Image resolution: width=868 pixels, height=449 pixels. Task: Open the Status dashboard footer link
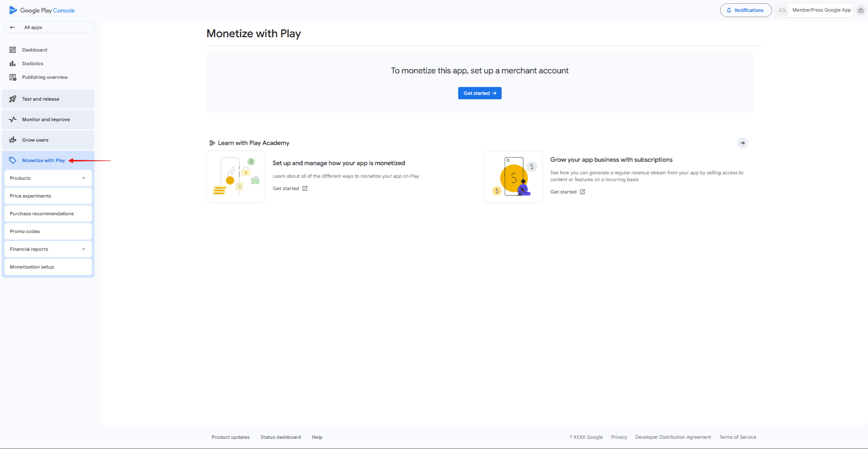click(280, 437)
